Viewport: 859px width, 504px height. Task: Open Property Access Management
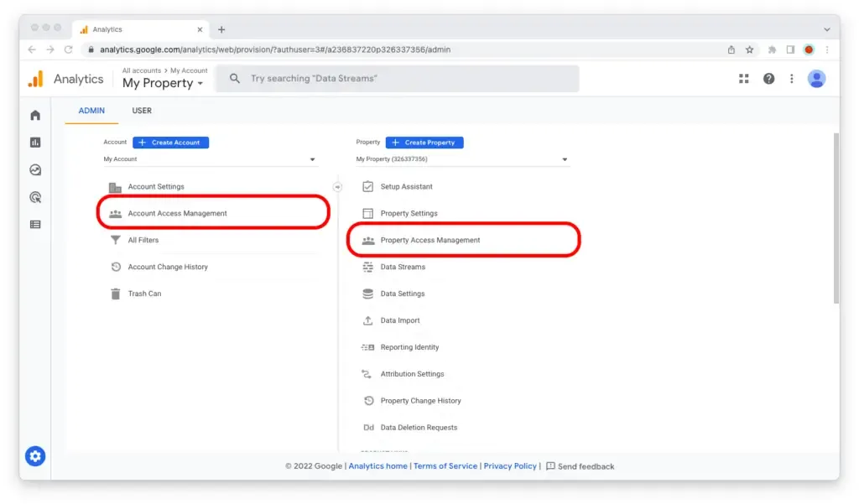coord(429,241)
